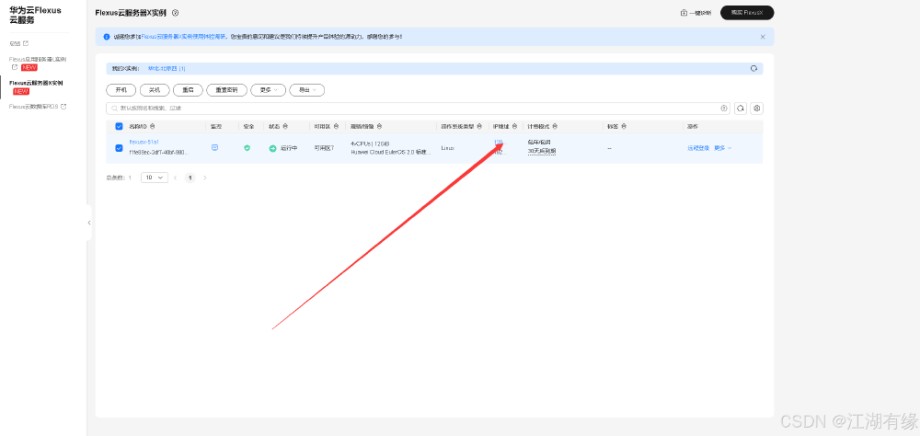Screen dimensions: 920x436
Task: Click the black purchase FlexusX button
Action: tap(747, 13)
